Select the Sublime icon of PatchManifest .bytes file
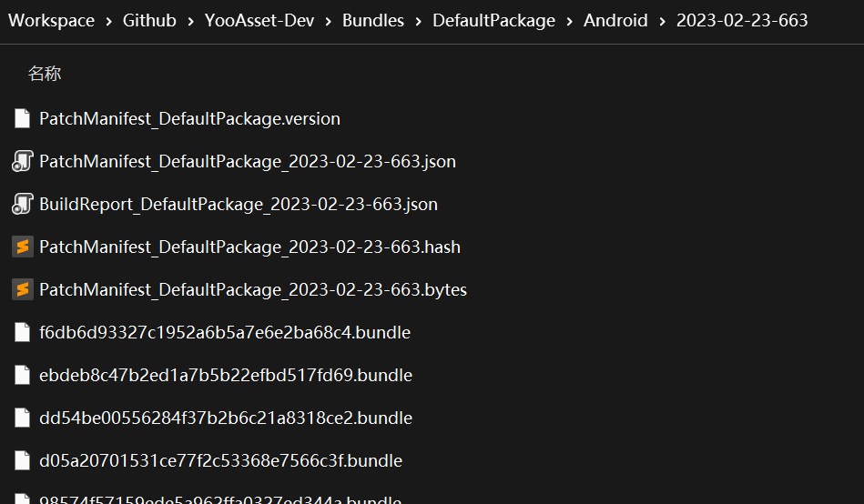Viewport: 864px width, 504px height. (x=23, y=289)
